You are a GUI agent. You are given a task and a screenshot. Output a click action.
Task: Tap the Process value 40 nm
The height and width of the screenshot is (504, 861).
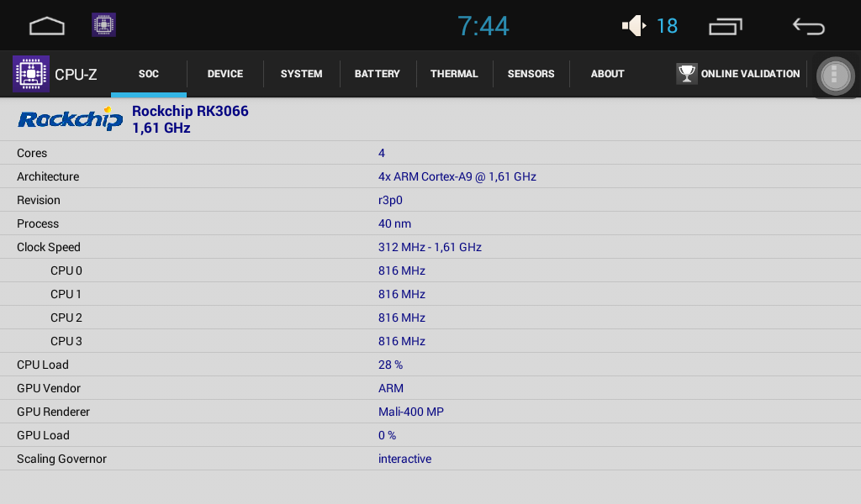394,223
